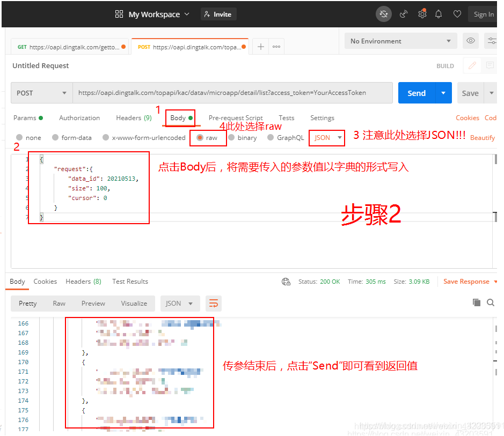Image resolution: width=504 pixels, height=436 pixels.
Task: Open the Test Results tab
Action: (x=130, y=282)
